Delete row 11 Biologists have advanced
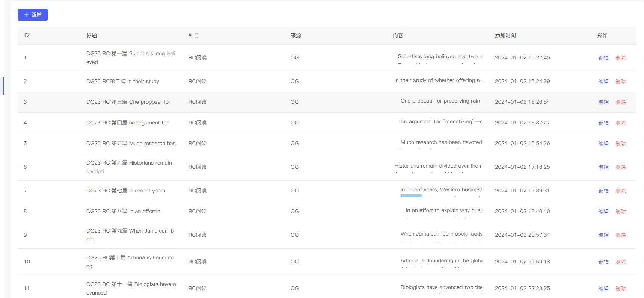Viewport: 644px width, 298px height. [x=620, y=289]
